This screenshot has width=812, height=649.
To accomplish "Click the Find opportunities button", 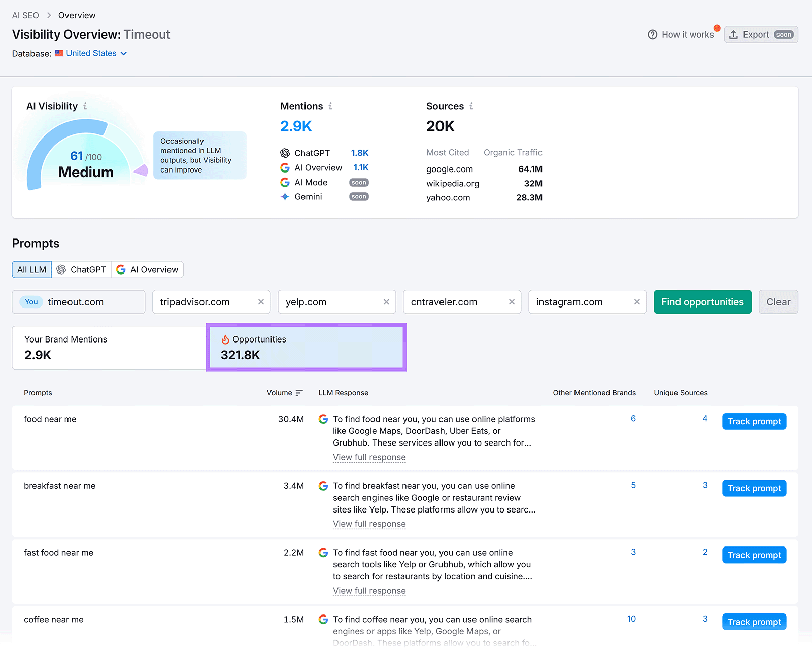I will point(702,301).
